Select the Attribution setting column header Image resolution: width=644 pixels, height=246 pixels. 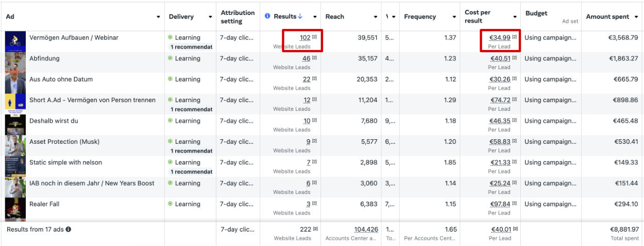tap(238, 17)
